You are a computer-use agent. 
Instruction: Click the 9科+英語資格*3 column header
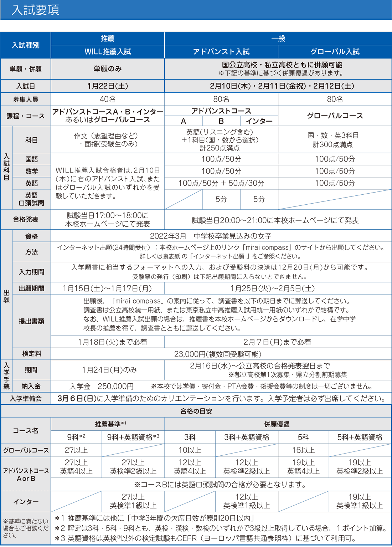coord(133,437)
